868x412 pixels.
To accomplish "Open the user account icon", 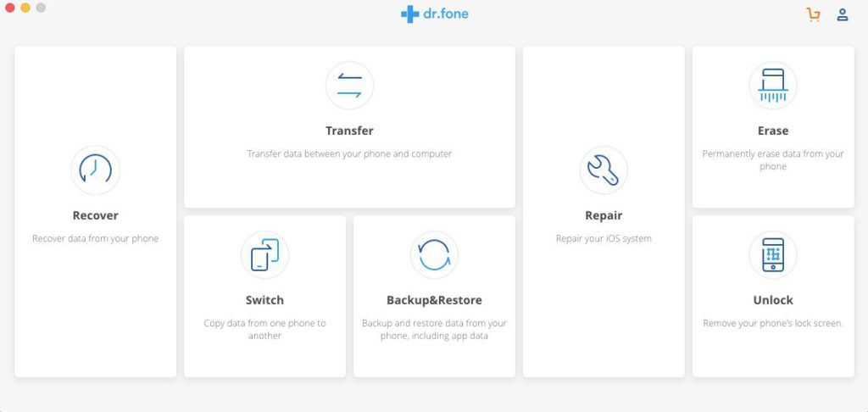I will point(843,15).
